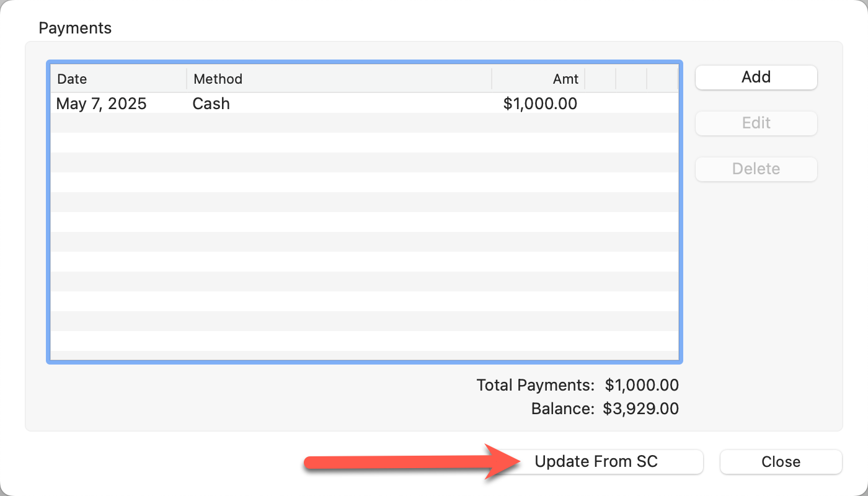
Task: Click the disabled Edit button
Action: coord(756,123)
